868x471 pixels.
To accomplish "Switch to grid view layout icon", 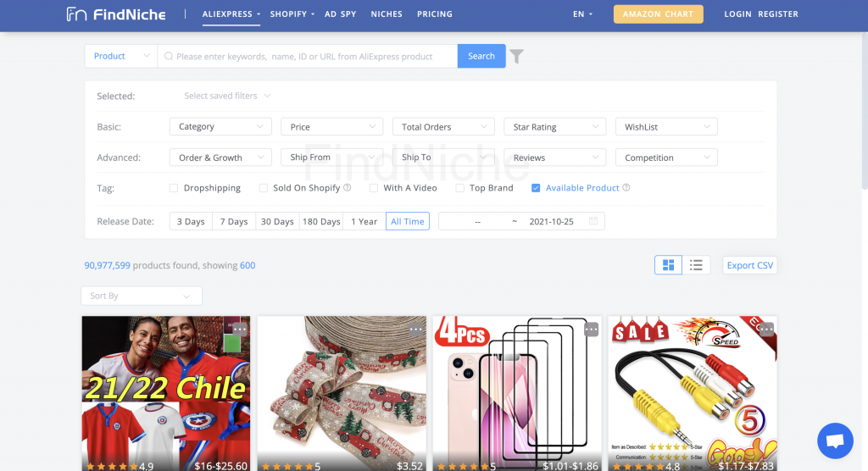I will (x=668, y=265).
